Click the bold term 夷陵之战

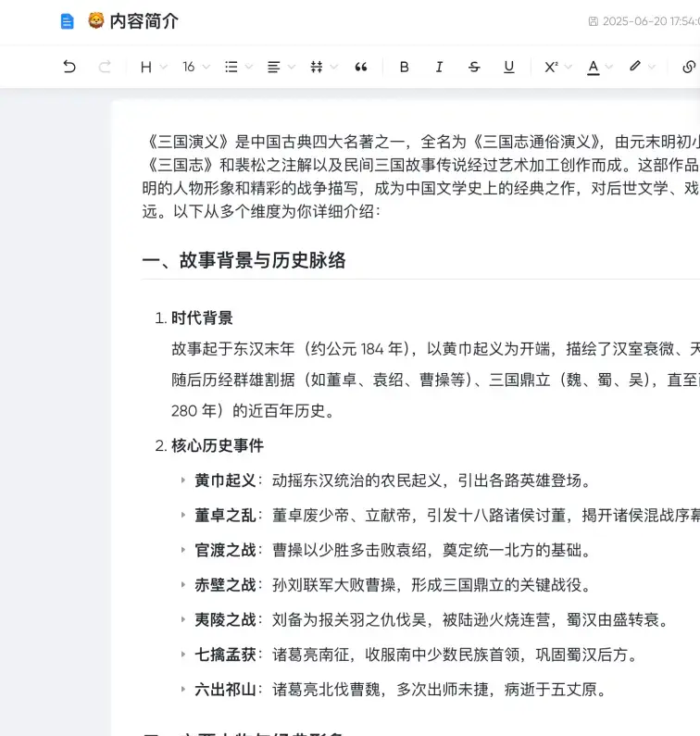click(x=225, y=619)
